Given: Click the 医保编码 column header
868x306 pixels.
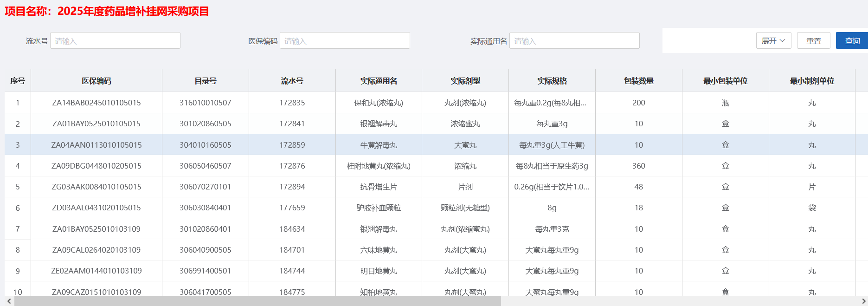Looking at the screenshot, I should coord(96,81).
